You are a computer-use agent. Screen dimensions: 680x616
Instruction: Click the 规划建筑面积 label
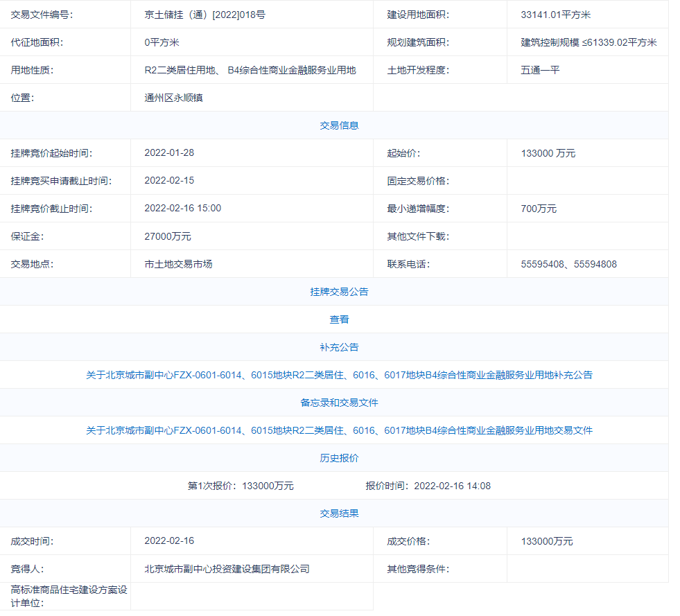pyautogui.click(x=418, y=42)
